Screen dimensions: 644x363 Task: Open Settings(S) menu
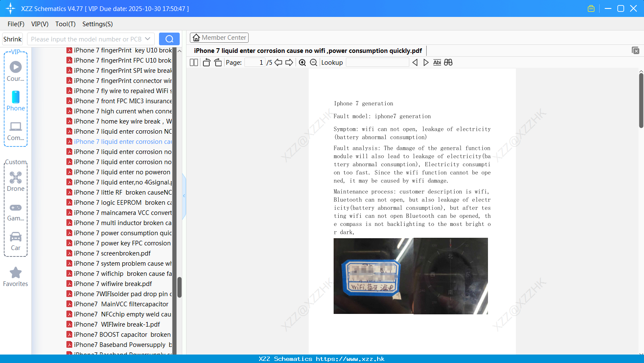click(x=98, y=24)
